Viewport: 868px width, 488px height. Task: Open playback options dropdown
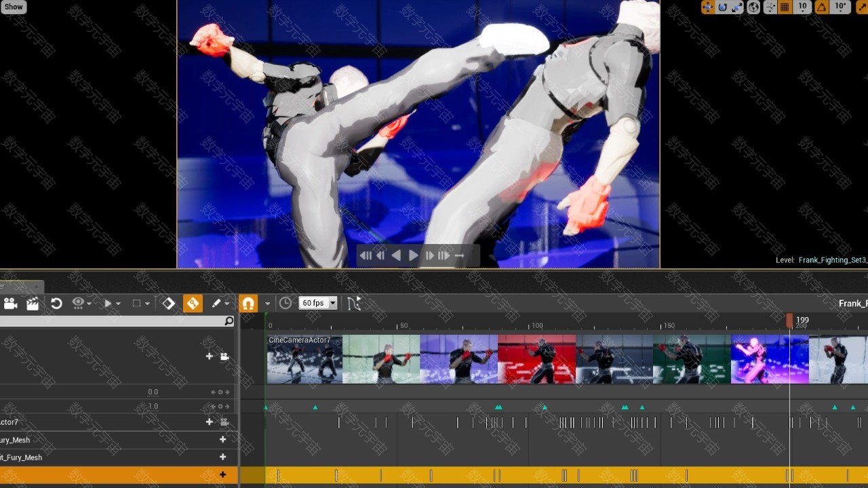pos(112,304)
